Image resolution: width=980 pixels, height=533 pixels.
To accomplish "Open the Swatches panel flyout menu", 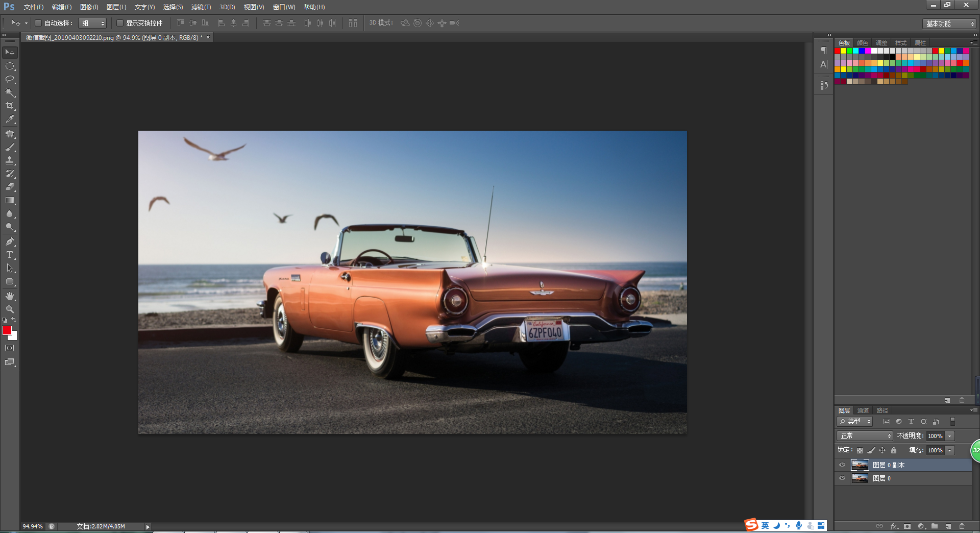I will tap(974, 43).
